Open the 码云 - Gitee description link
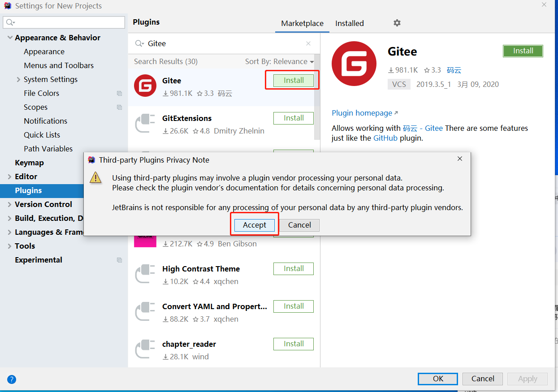558x392 pixels. click(423, 128)
